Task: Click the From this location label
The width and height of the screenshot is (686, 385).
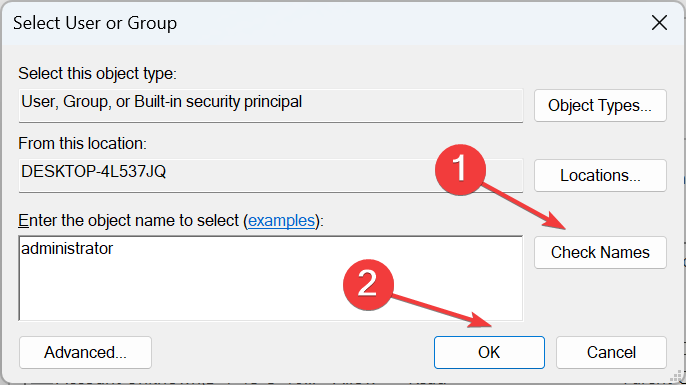Action: pyautogui.click(x=82, y=144)
